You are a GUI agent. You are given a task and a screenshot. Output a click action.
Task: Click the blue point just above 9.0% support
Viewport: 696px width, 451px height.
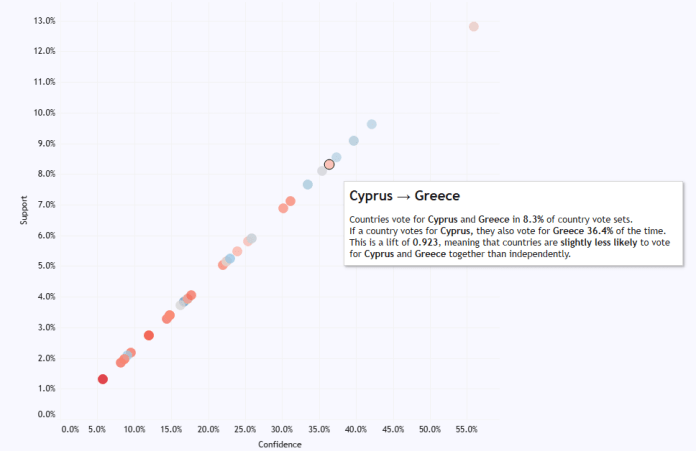tap(353, 141)
